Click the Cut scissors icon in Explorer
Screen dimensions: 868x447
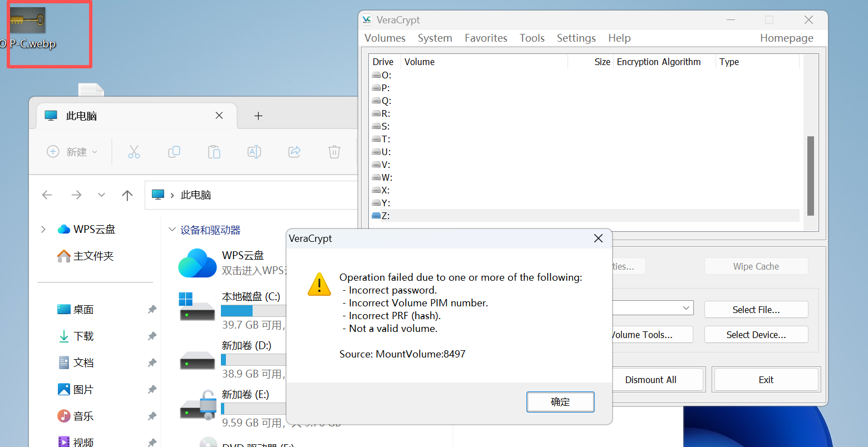click(x=134, y=152)
